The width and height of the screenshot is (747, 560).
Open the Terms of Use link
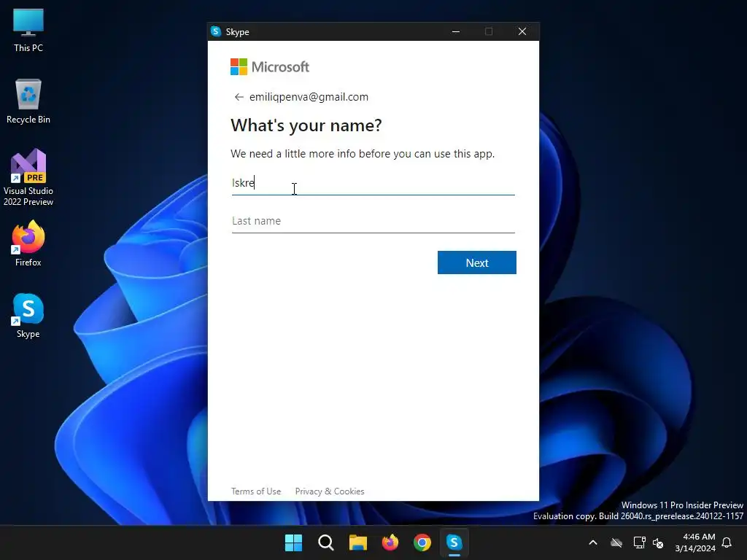pyautogui.click(x=256, y=491)
